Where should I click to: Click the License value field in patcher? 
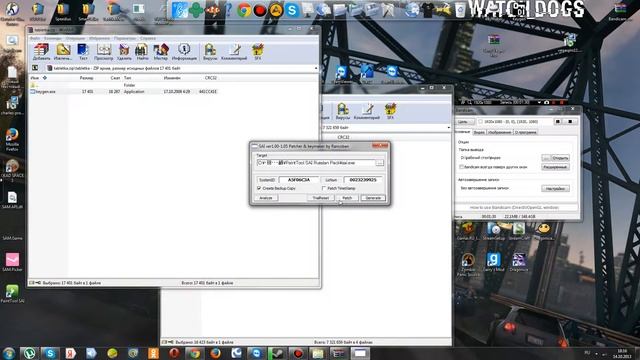tap(363, 180)
